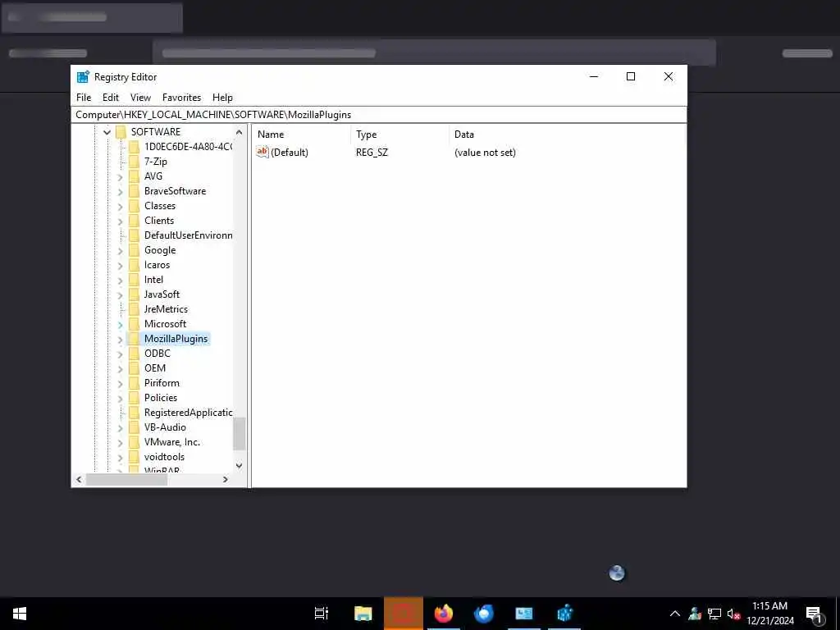Viewport: 840px width, 630px height.
Task: Select the voidtools folder icon
Action: pos(134,457)
